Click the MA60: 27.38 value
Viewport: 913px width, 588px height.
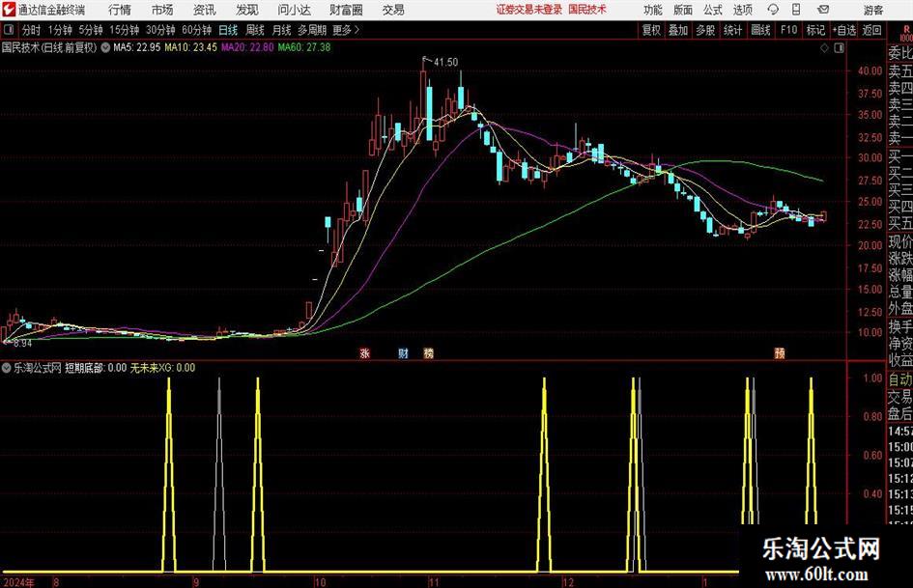click(x=304, y=47)
